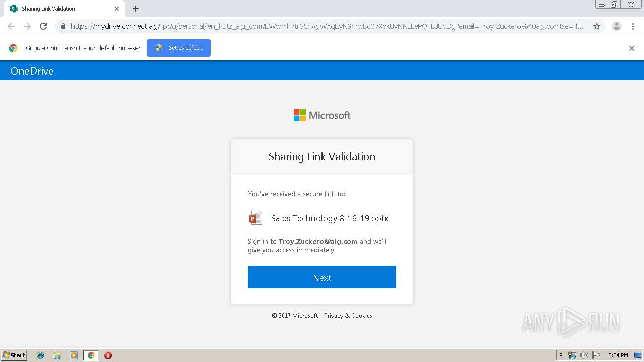The image size is (644, 362).
Task: Show hidden system tray icons
Action: pos(561,355)
